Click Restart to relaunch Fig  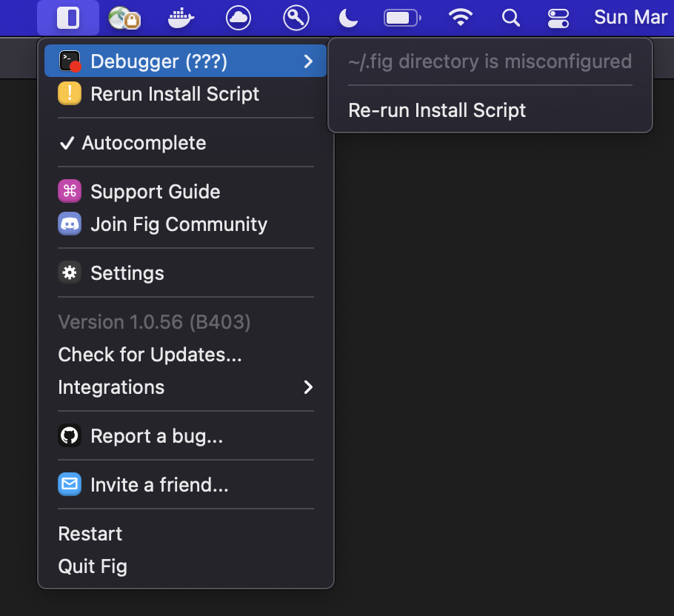pyautogui.click(x=90, y=533)
